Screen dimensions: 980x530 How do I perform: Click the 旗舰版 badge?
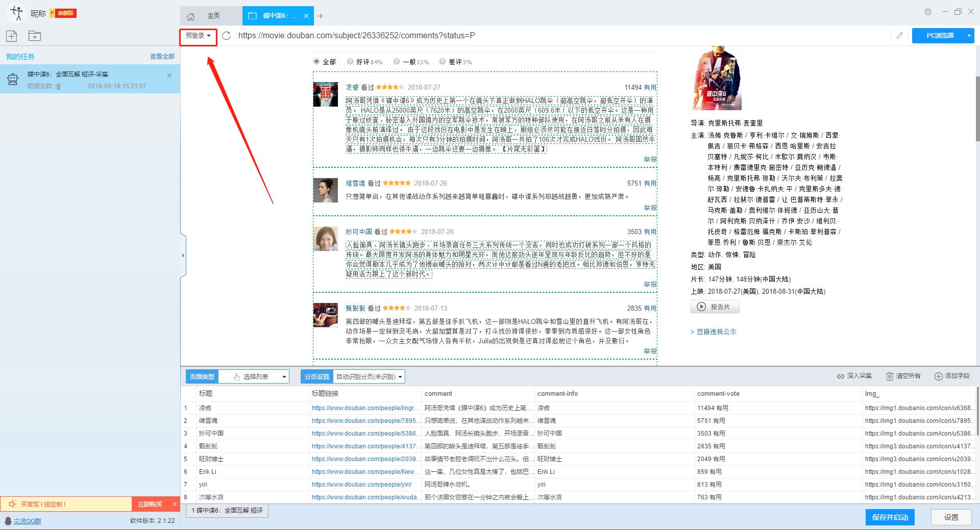[x=63, y=13]
